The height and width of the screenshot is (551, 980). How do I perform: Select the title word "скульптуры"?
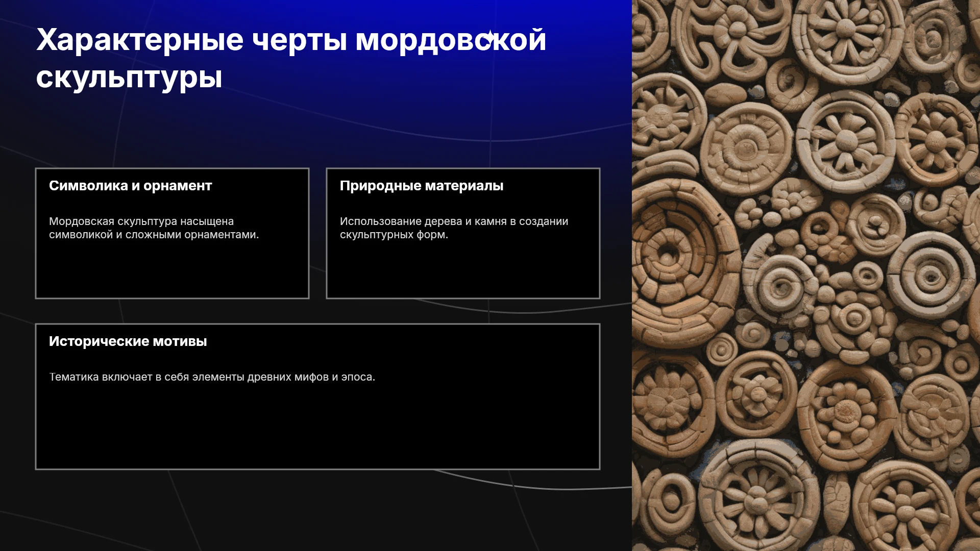pos(129,79)
